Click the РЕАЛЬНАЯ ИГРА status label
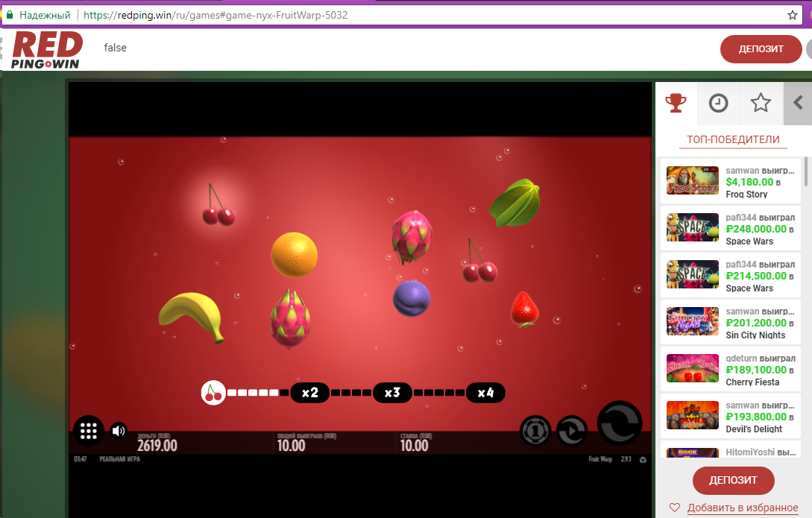The image size is (812, 518). coord(119,459)
